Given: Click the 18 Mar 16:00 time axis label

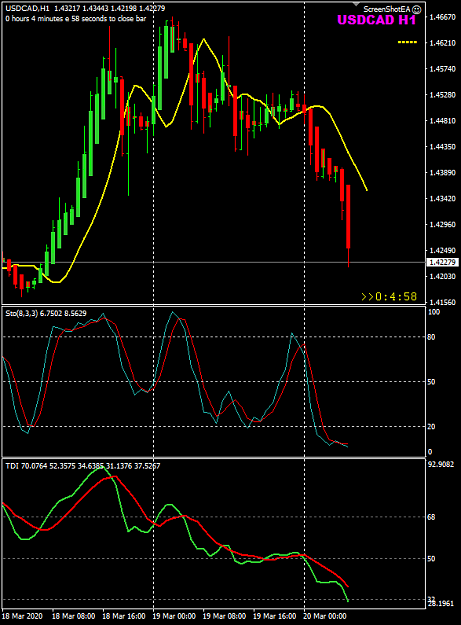Looking at the screenshot, I should [x=124, y=616].
